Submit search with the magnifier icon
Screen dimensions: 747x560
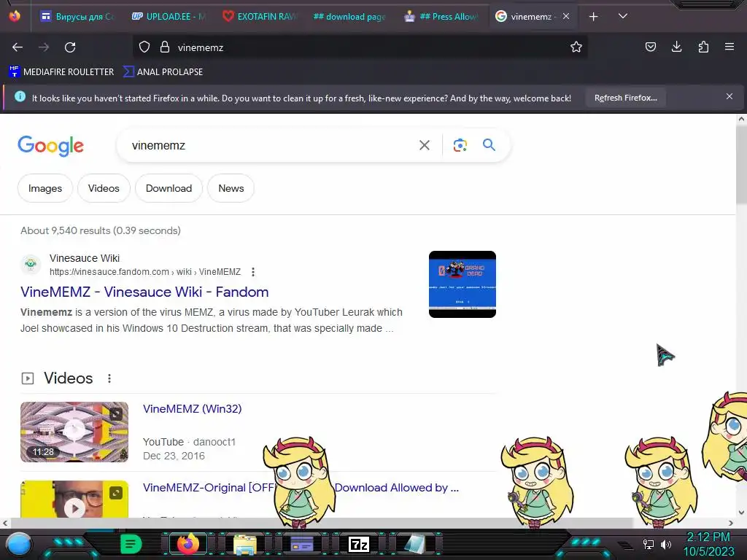coord(489,145)
